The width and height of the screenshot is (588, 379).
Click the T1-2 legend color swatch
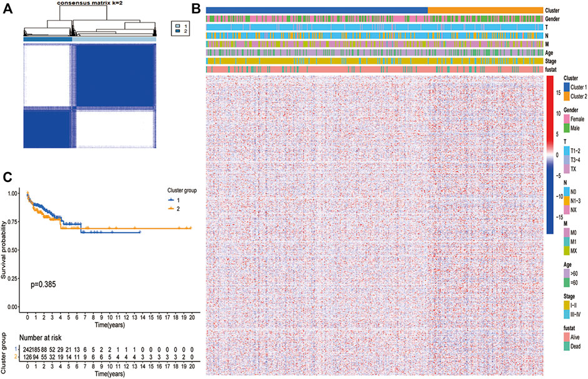click(566, 151)
